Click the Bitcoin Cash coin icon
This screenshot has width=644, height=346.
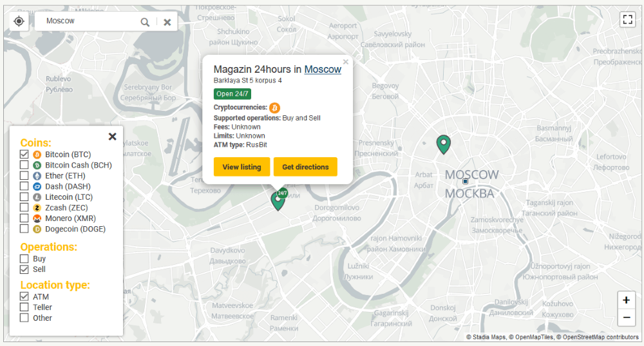point(37,165)
